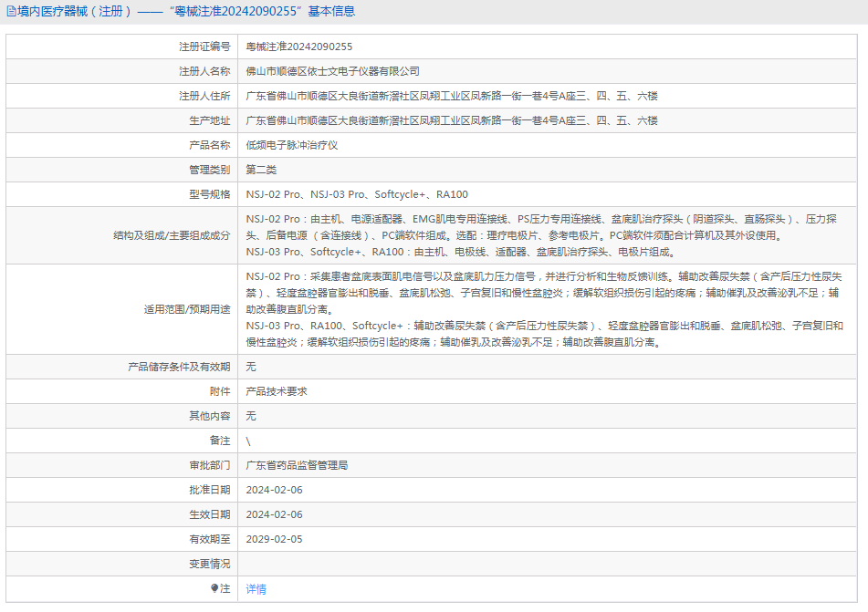This screenshot has height=612, width=868.
Task: Click the lightbulb icon beside 注
Action: pos(214,588)
